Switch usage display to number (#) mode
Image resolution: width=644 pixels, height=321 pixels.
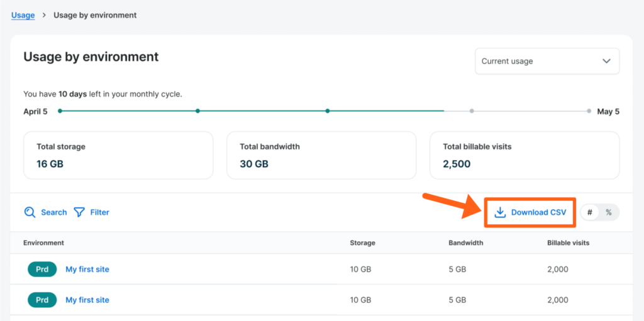(x=590, y=212)
